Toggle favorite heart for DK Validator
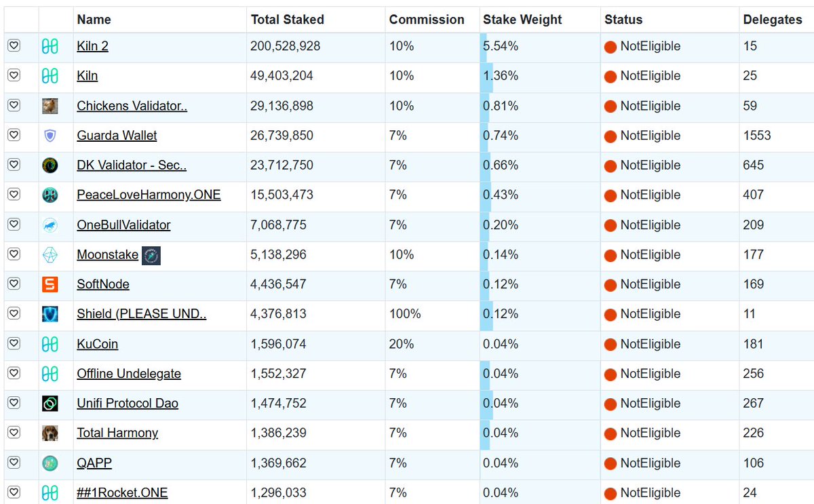Image resolution: width=814 pixels, height=504 pixels. [x=14, y=165]
